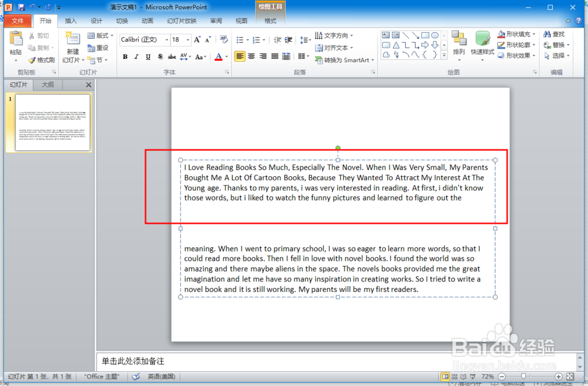The width and height of the screenshot is (588, 386).
Task: Click the distributed alignment icon
Action: coord(286,56)
